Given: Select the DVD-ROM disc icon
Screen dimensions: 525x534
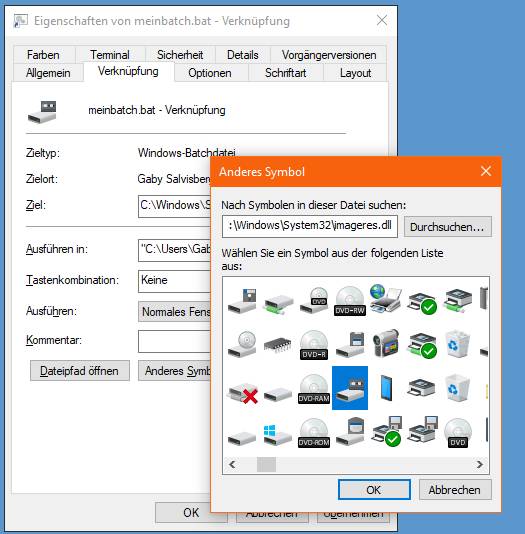Looking at the screenshot, I should (x=314, y=433).
